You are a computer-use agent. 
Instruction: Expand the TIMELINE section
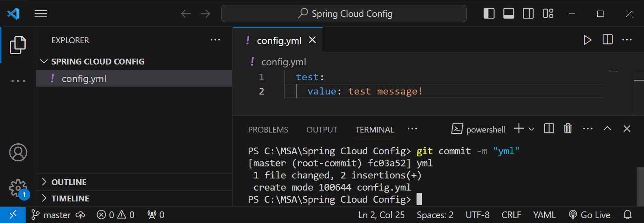click(x=70, y=199)
